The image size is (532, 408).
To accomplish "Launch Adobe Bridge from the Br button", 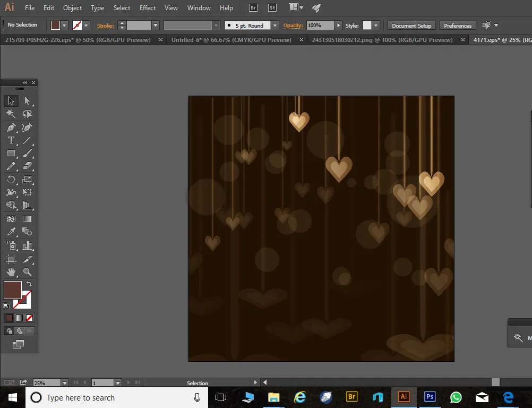I will [x=253, y=8].
